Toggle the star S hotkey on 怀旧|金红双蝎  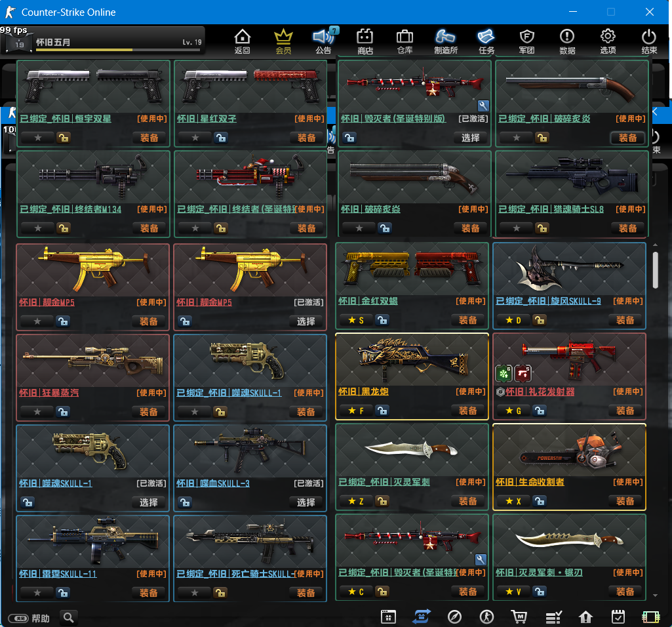coord(356,320)
